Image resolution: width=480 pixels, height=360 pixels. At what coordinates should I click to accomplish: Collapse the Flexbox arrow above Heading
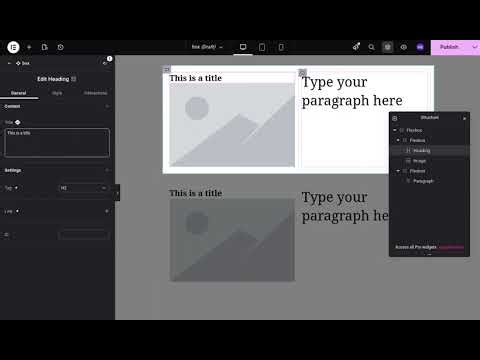point(398,140)
